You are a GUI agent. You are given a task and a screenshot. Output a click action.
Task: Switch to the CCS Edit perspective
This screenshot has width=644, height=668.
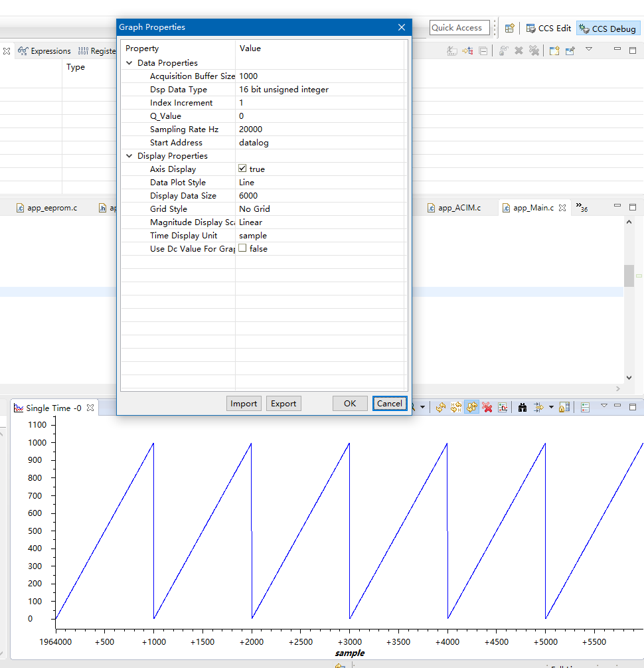(x=548, y=28)
